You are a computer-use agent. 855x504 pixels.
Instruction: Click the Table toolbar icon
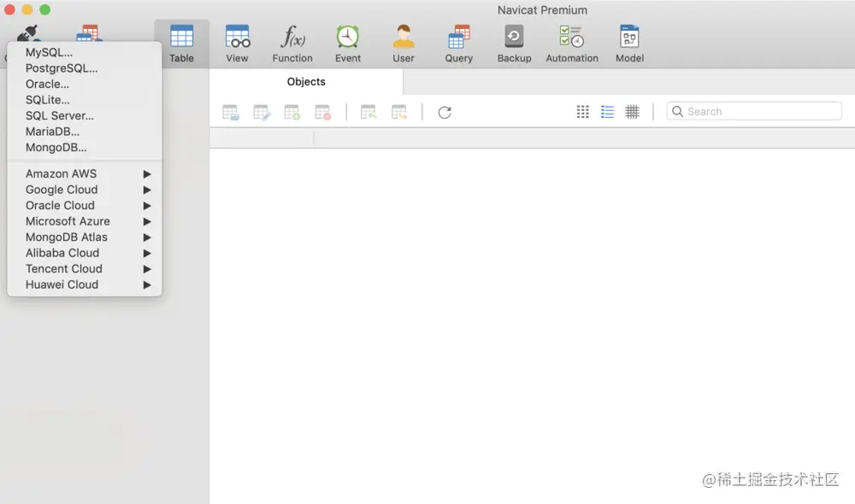click(x=181, y=44)
